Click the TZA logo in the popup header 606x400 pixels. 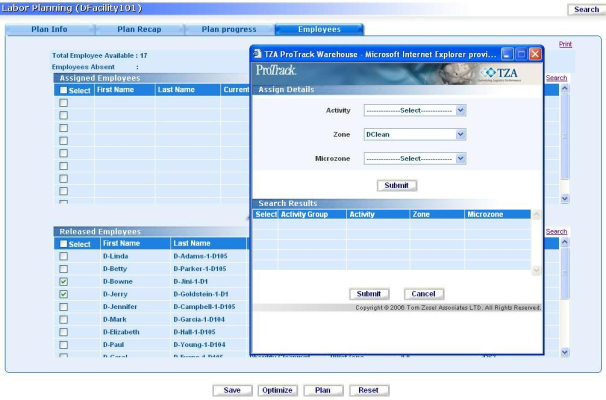pyautogui.click(x=510, y=73)
